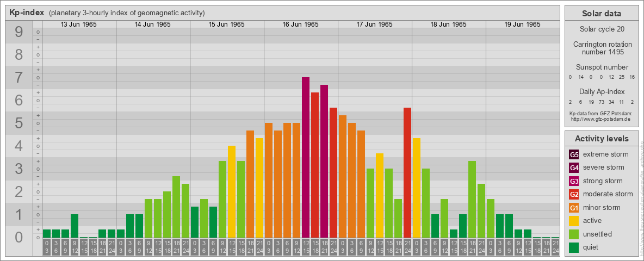Click the sunspot number value '14'
Screen dimensions: 644x261
pos(581,77)
